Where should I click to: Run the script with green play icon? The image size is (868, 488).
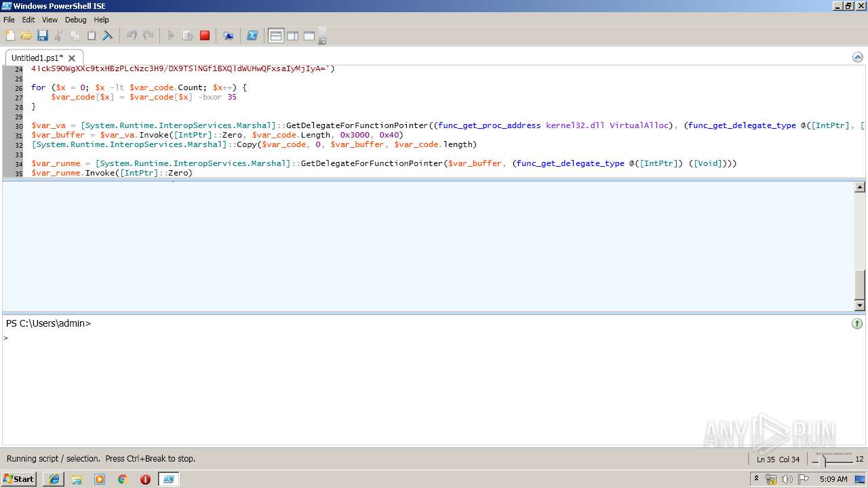pyautogui.click(x=172, y=36)
